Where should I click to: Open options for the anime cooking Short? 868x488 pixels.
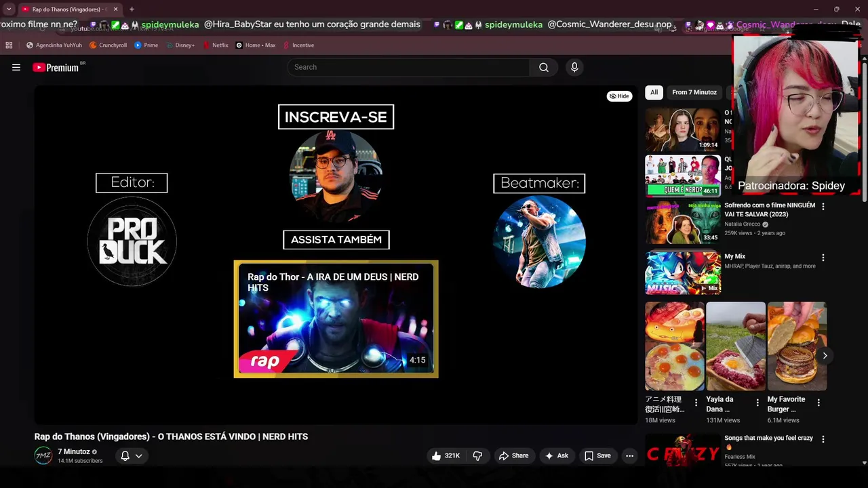pos(696,403)
